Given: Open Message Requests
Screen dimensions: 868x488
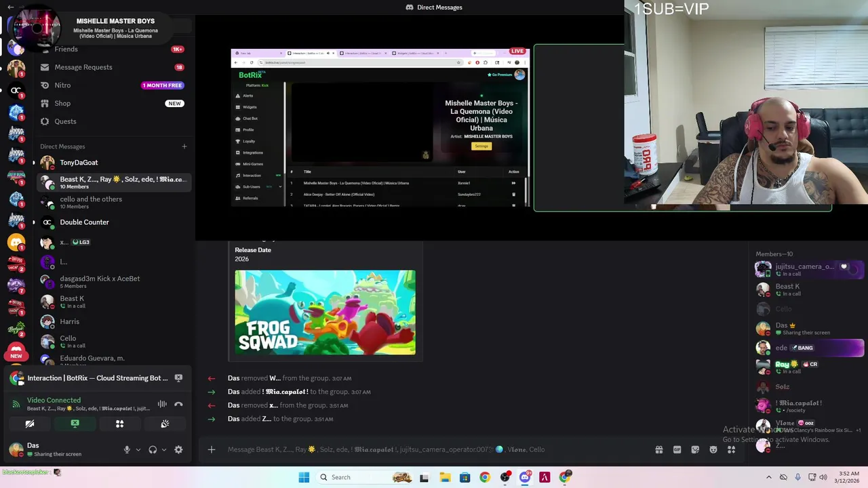Looking at the screenshot, I should pos(113,67).
